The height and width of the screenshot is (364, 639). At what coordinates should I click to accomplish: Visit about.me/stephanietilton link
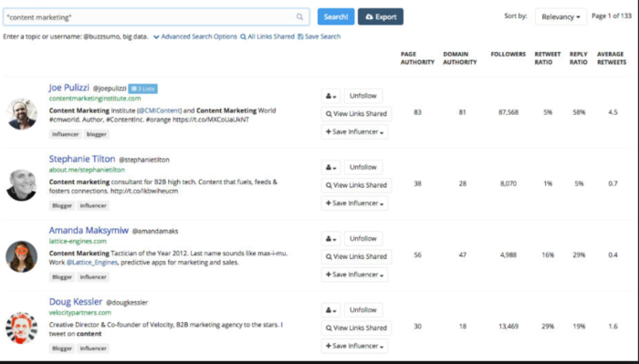(x=87, y=170)
